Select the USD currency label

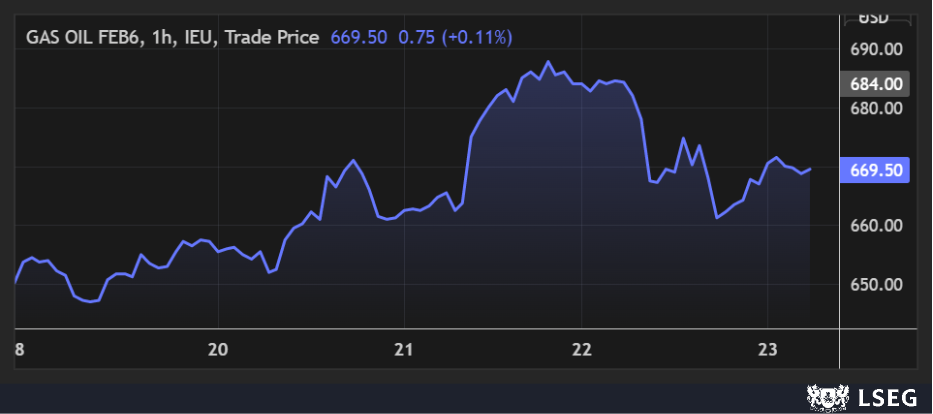click(x=875, y=17)
